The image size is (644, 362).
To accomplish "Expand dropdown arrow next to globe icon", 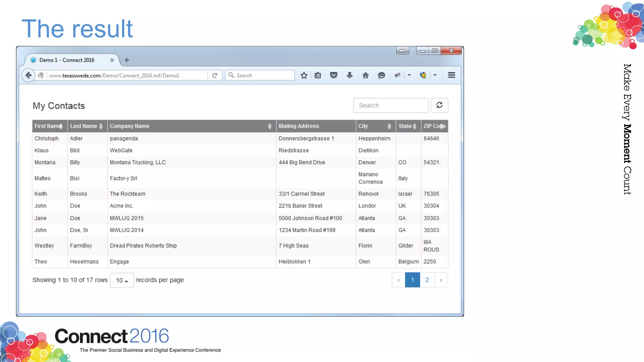I will [x=435, y=75].
